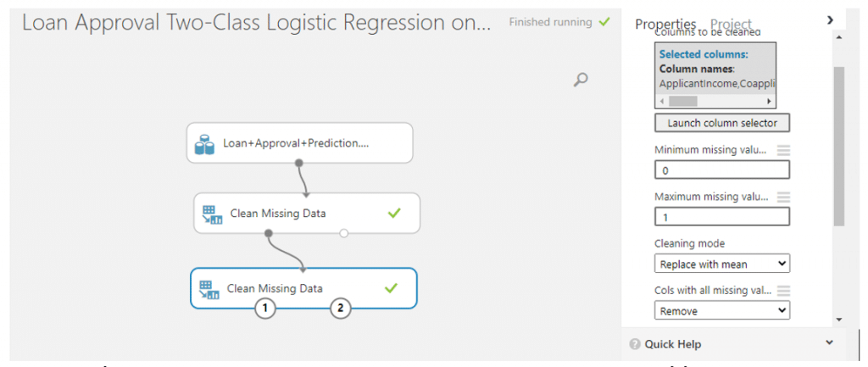Click the Minimum missing value input field
868x367 pixels.
pos(722,170)
